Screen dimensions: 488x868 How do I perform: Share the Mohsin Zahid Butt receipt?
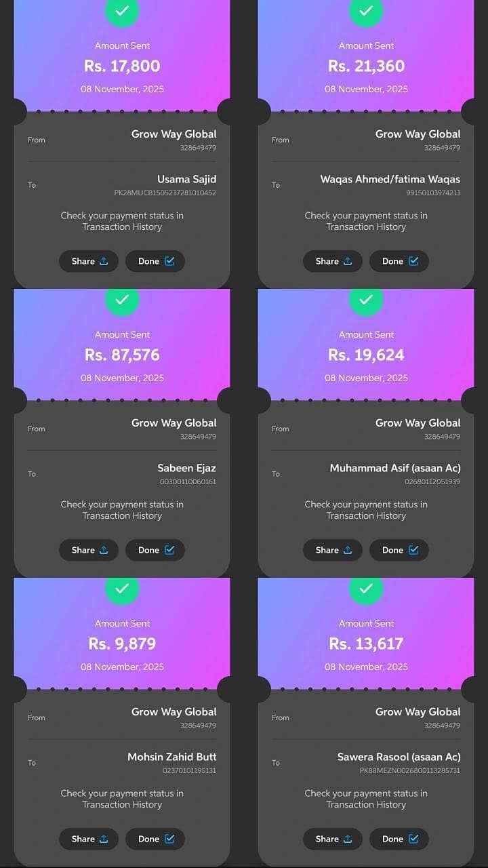click(89, 839)
